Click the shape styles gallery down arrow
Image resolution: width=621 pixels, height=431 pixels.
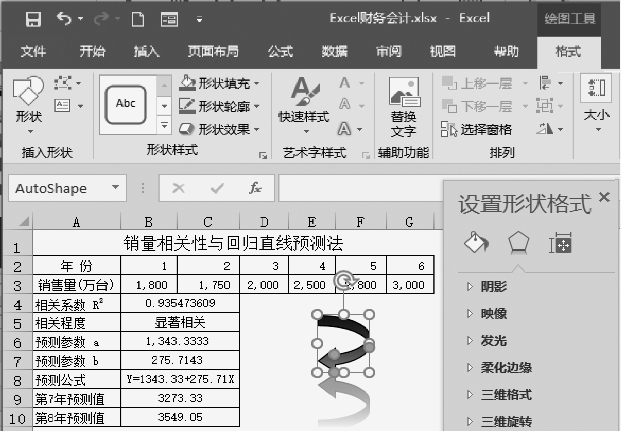(x=164, y=106)
